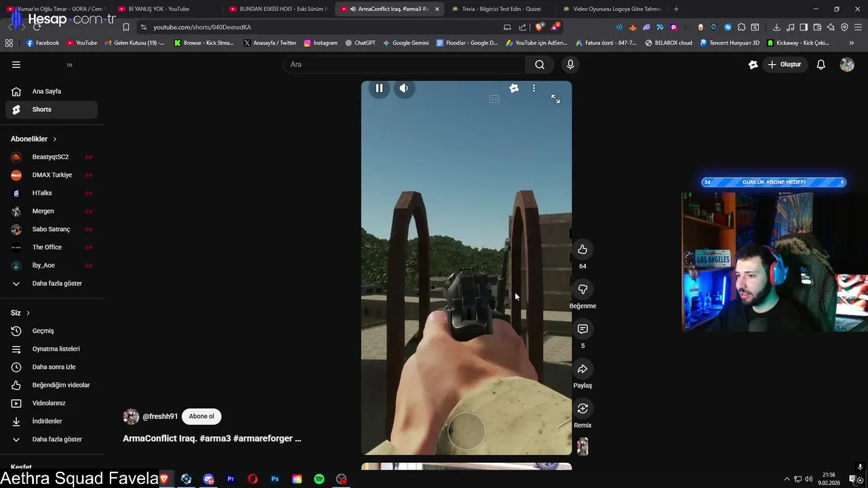
Task: Open the Brave Rewards triangle icon
Action: (x=555, y=27)
